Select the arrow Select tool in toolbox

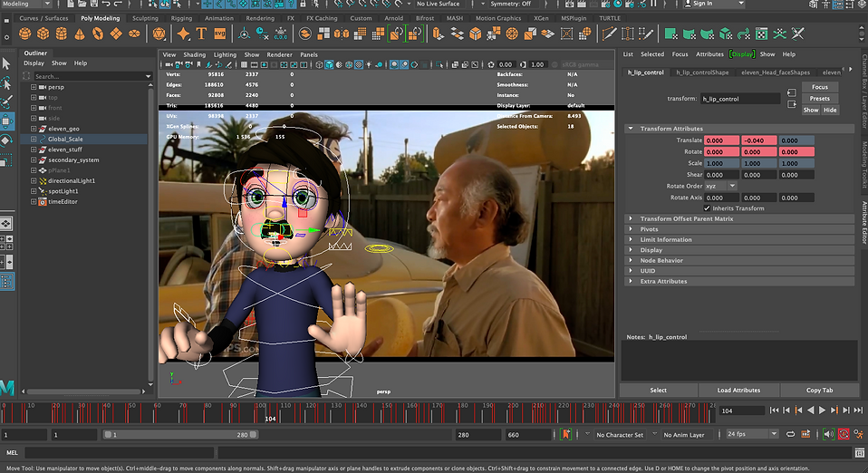(6, 63)
